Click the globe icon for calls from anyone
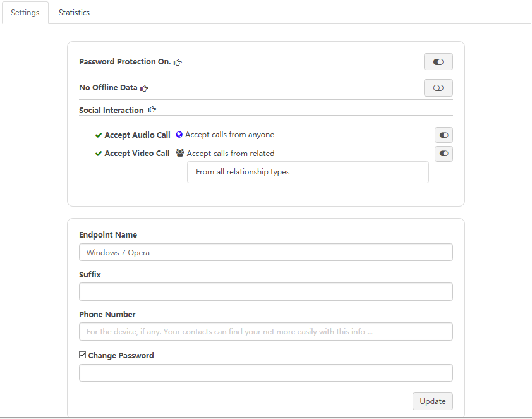Viewport: 532px width, 419px height. 179,135
